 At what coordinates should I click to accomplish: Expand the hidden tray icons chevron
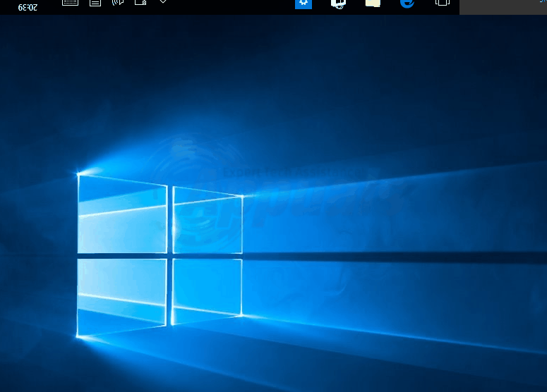pyautogui.click(x=163, y=3)
